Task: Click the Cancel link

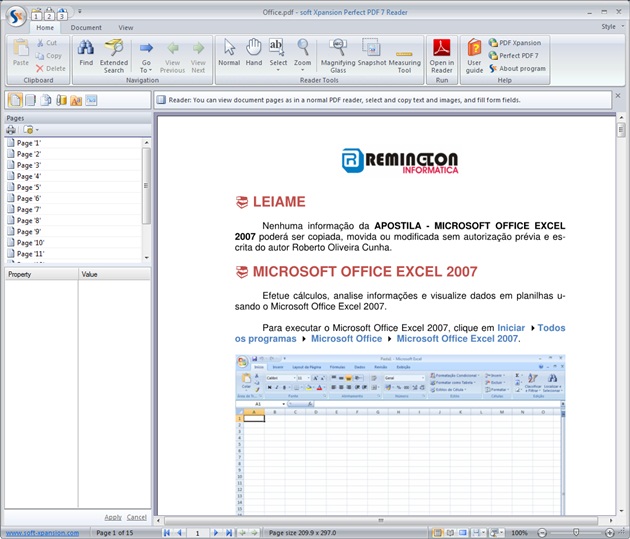Action: point(137,517)
